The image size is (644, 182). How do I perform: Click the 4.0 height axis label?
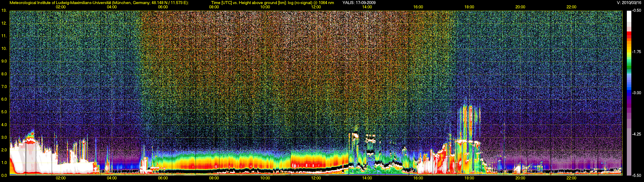click(4, 125)
